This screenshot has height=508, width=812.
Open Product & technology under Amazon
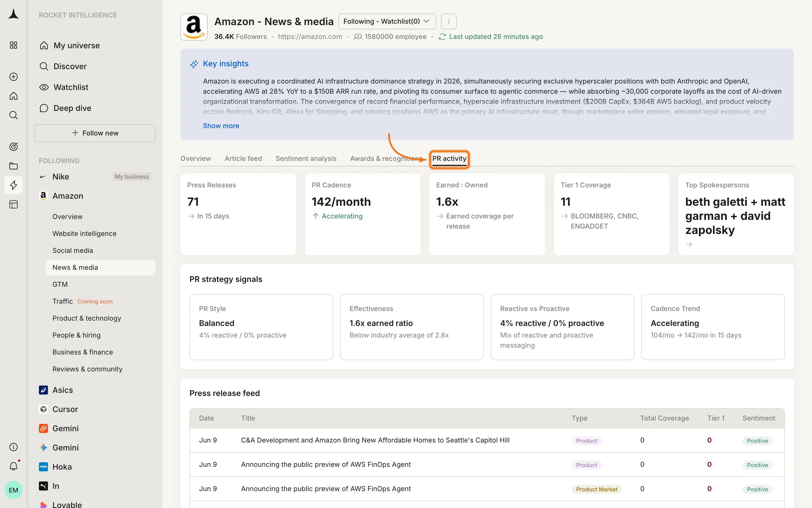pyautogui.click(x=87, y=318)
